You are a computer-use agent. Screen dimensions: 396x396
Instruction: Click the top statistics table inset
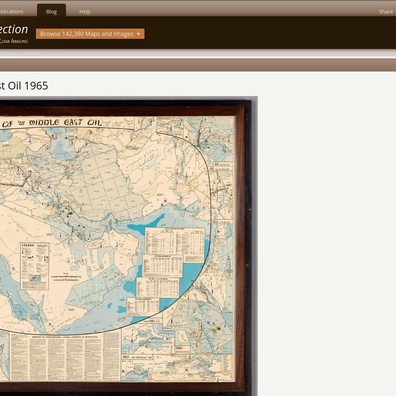(x=175, y=241)
